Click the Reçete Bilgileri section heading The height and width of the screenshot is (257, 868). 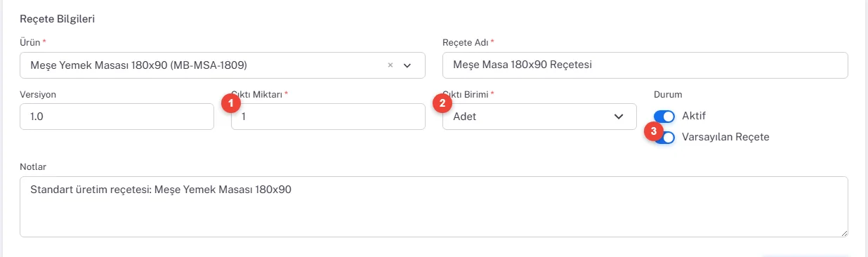57,18
